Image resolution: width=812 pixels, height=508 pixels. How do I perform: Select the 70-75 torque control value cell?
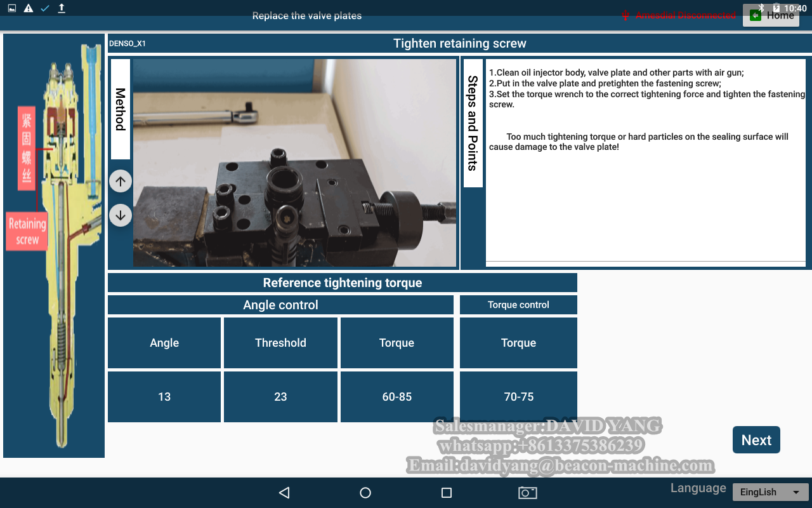click(518, 397)
